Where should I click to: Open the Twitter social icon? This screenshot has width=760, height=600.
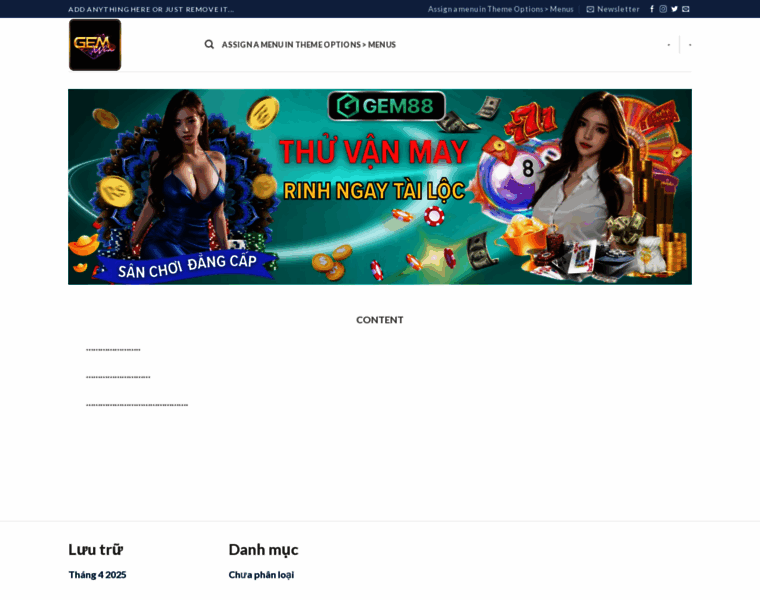[x=674, y=9]
